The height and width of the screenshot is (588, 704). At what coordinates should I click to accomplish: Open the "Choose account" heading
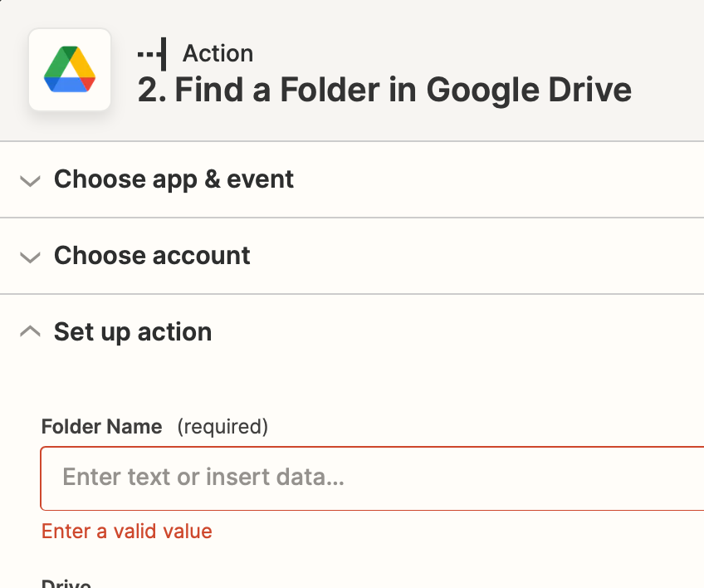(x=152, y=256)
